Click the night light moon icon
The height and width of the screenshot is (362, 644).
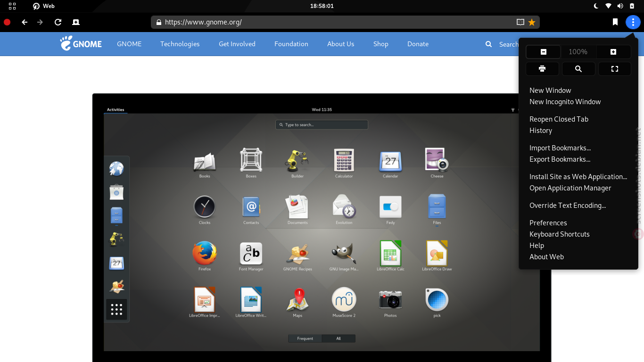click(596, 6)
